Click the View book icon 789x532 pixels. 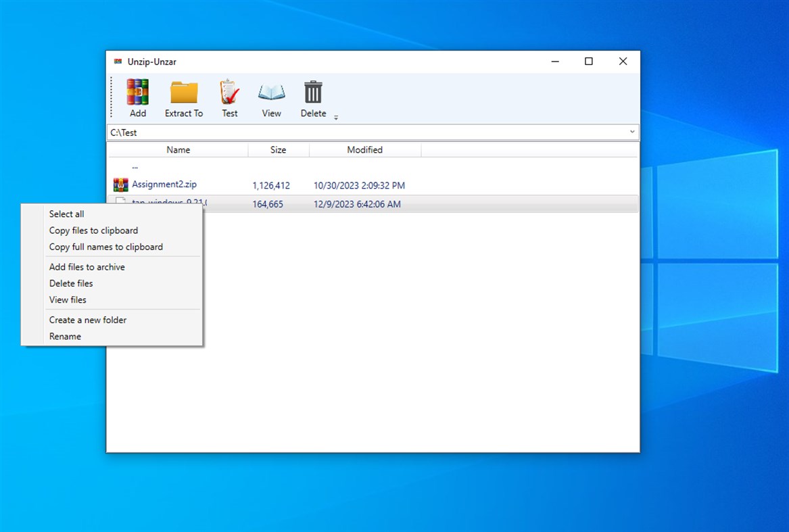(271, 92)
